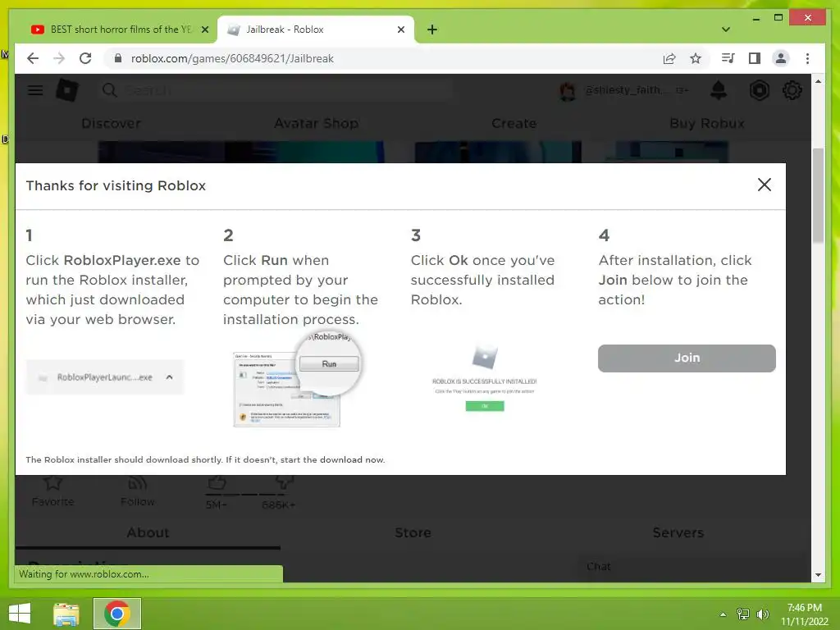
Task: Go to Discover in Roblox navigation
Action: tap(112, 123)
